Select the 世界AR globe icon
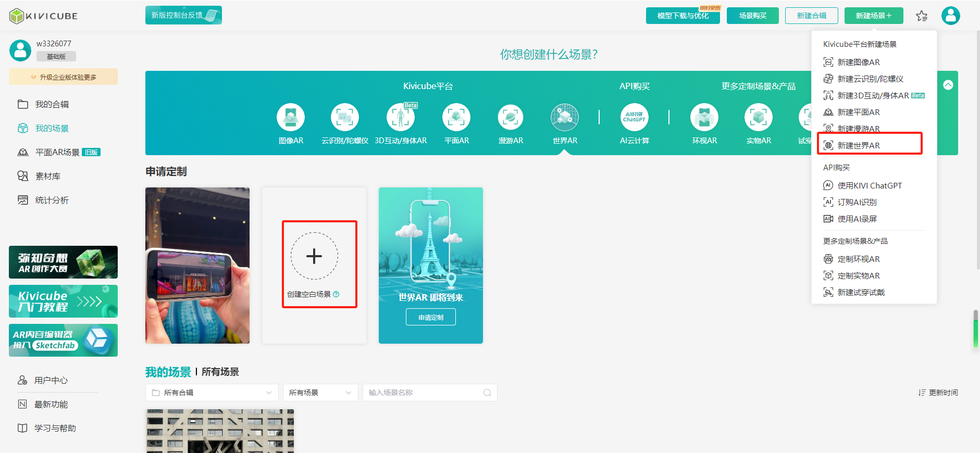The image size is (980, 453). click(x=565, y=117)
